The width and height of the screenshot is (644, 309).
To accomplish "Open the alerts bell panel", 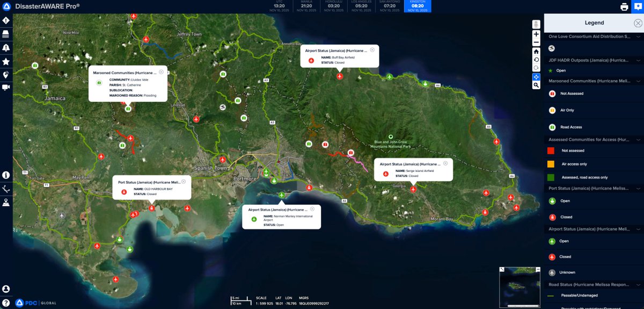I will 6,48.
